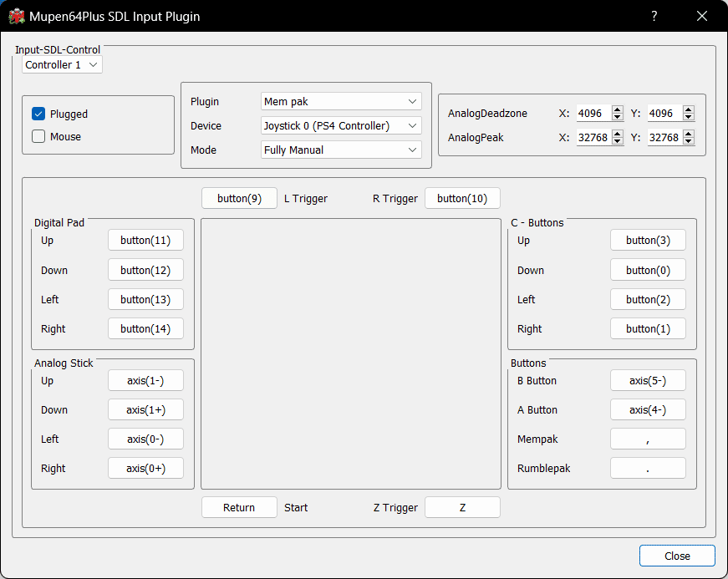
Task: Remap Digital Pad Left button(13)
Action: pos(145,299)
